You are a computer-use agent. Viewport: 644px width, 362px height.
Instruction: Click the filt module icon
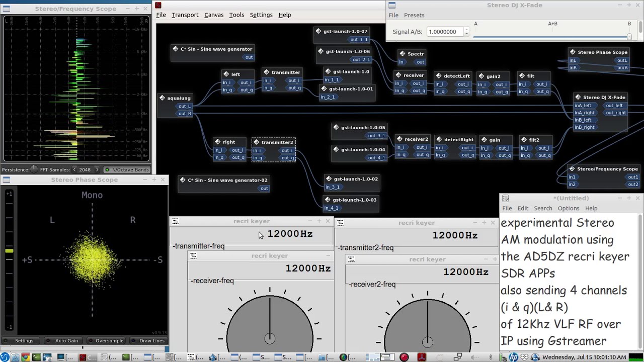(522, 76)
